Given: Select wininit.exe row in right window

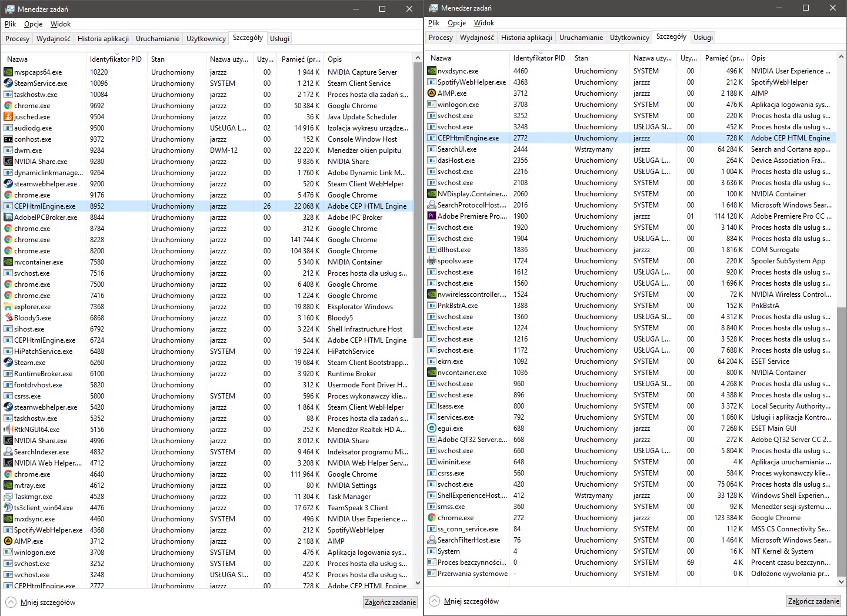Looking at the screenshot, I should pyautogui.click(x=631, y=462).
